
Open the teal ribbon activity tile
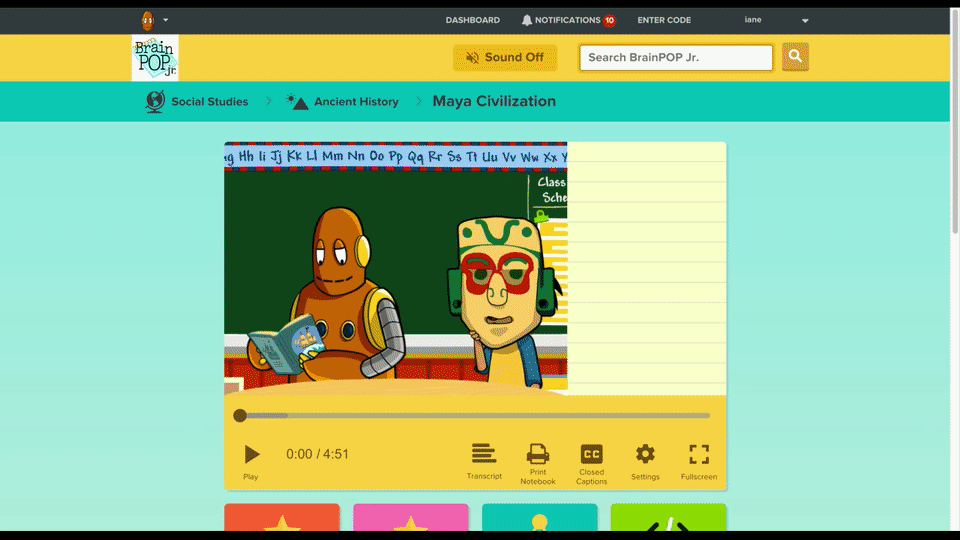539,517
